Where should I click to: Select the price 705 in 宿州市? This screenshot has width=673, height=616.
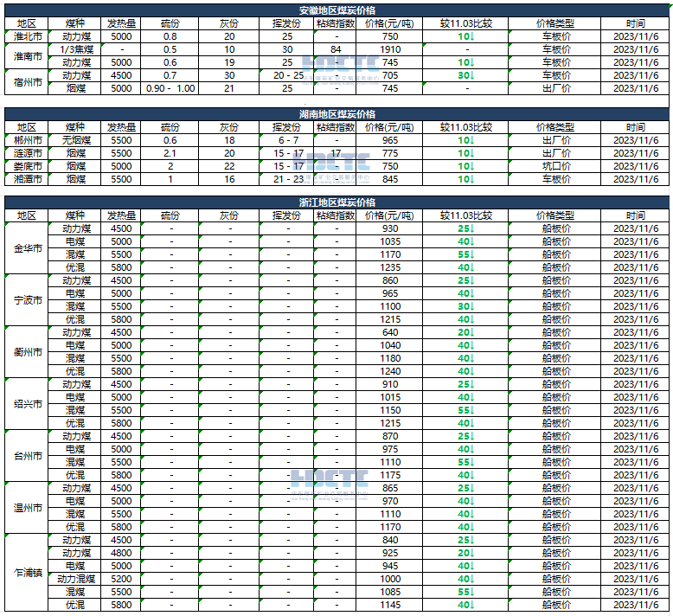coord(390,75)
